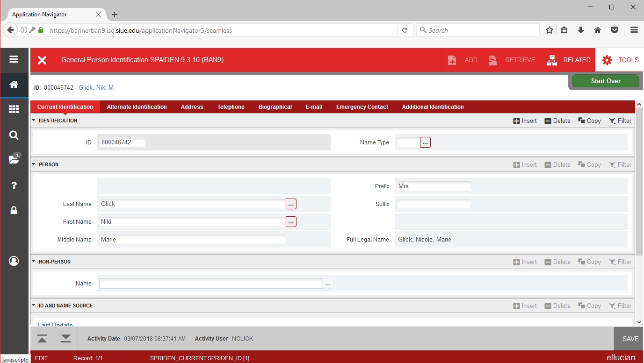Collapse the PERSON section

click(34, 164)
